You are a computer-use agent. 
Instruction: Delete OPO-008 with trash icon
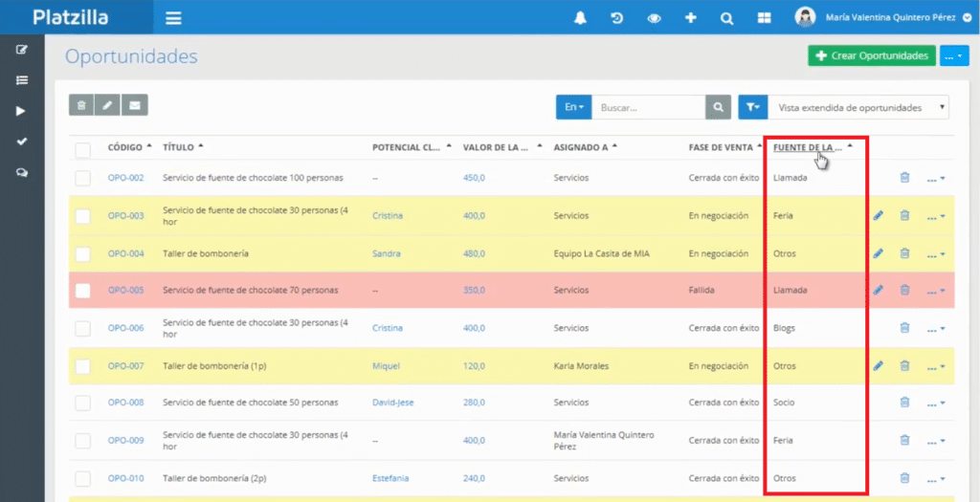click(904, 403)
